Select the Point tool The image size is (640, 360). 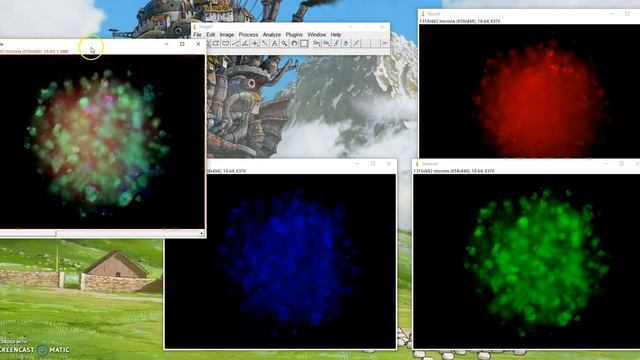(255, 43)
